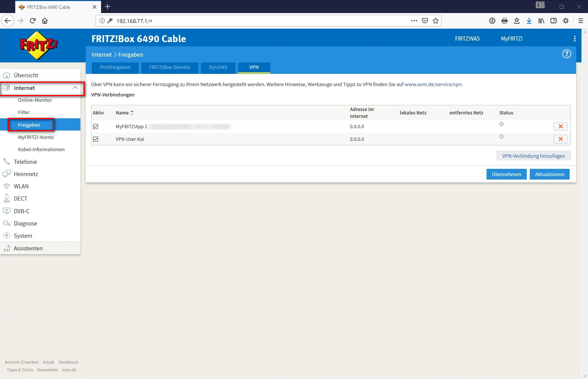The width and height of the screenshot is (588, 379).
Task: Click the browser forward arrow
Action: coord(20,21)
